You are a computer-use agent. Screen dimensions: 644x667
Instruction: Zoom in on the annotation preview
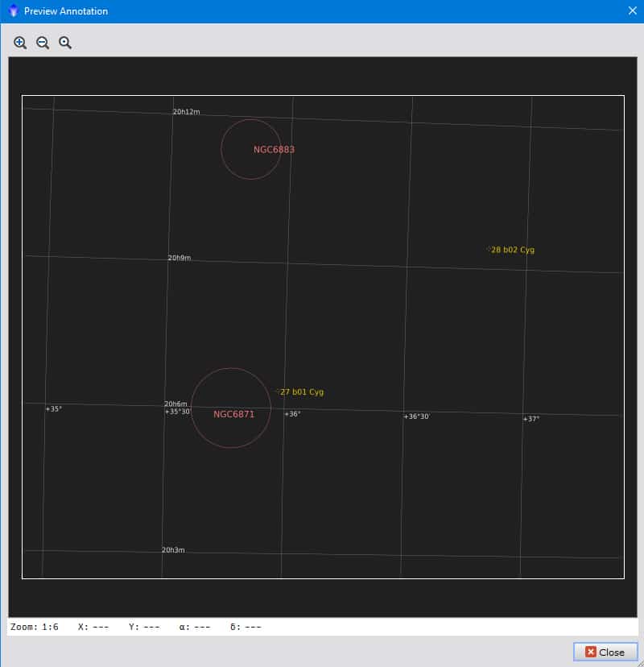pos(20,43)
